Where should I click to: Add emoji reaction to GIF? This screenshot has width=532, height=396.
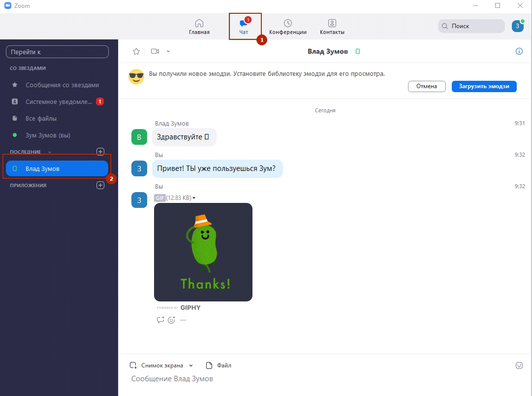pyautogui.click(x=172, y=320)
